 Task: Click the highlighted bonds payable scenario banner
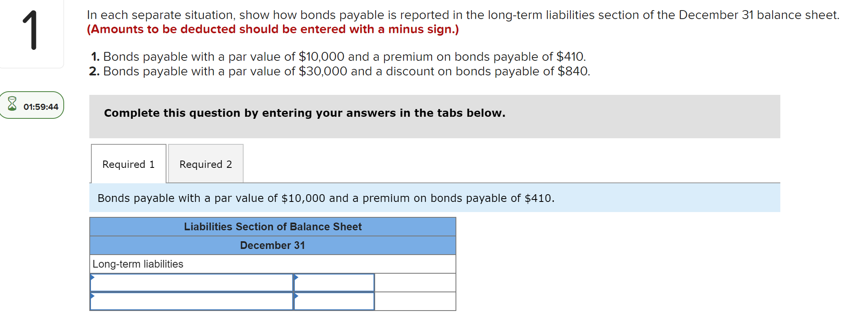click(x=325, y=198)
